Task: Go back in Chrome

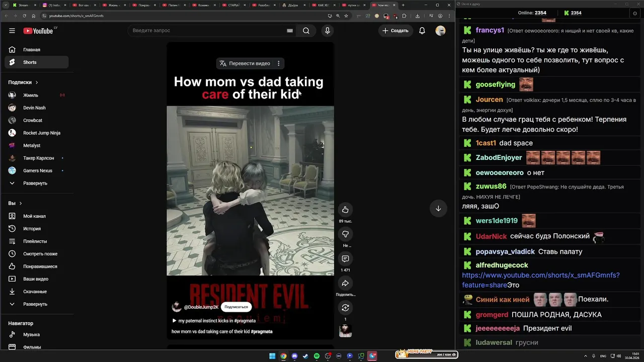Action: point(6,16)
